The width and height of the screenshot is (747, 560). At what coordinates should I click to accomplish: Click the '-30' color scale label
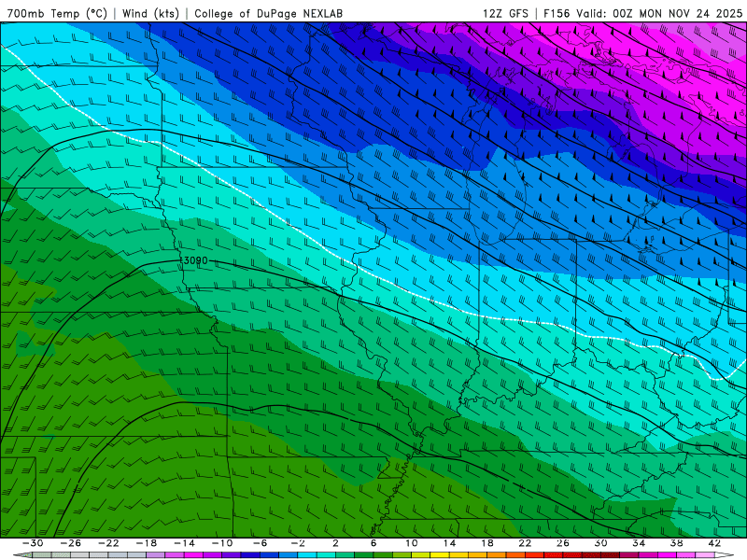click(x=33, y=543)
